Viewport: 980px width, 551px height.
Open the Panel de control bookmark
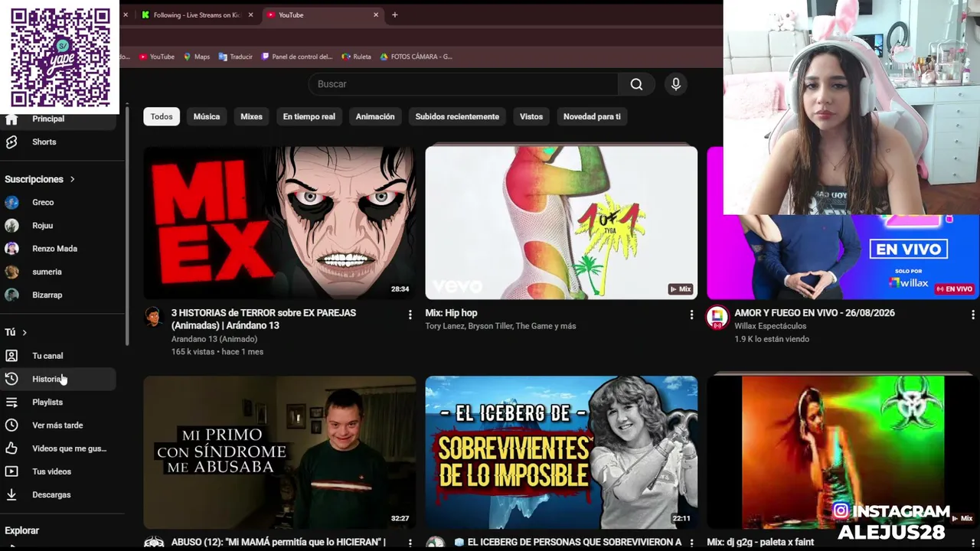297,57
